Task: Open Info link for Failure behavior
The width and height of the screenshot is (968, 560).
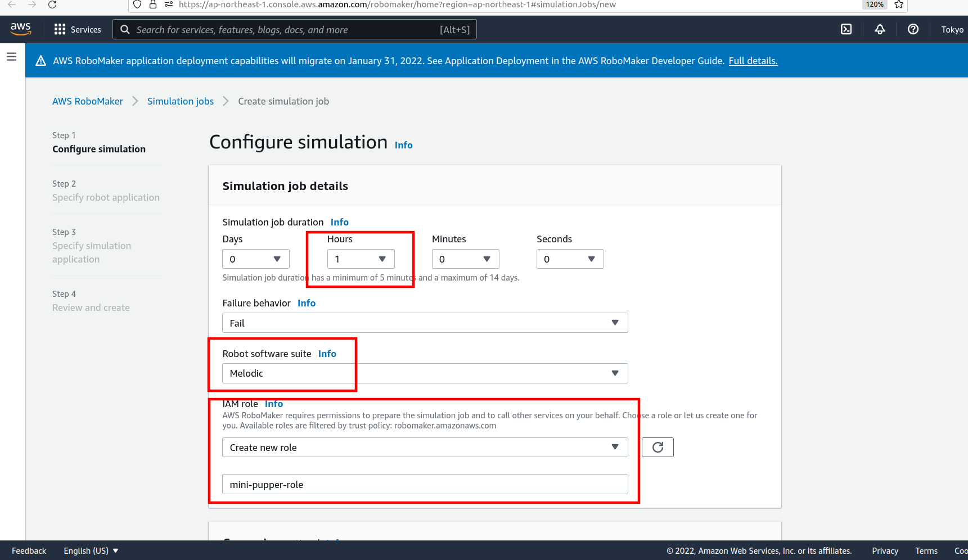Action: 307,303
